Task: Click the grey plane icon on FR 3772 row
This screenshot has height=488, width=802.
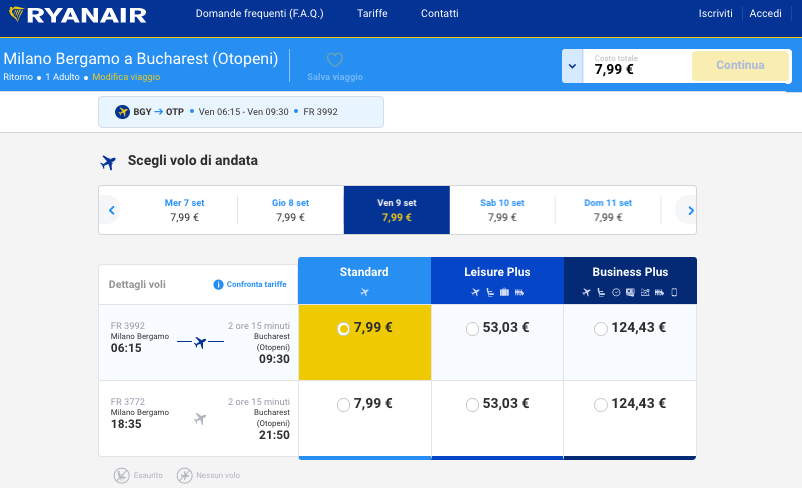Action: [x=200, y=419]
